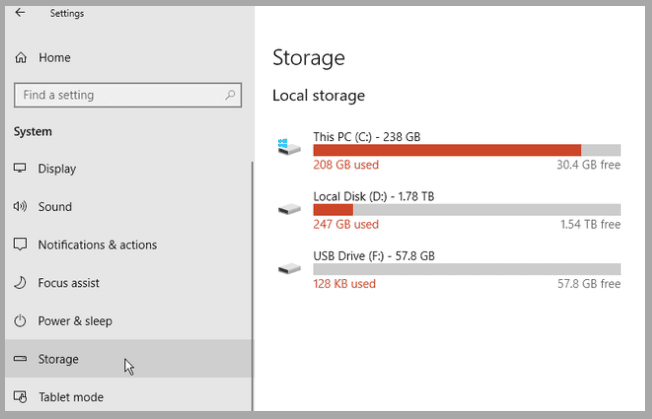Type in the Find a setting box
The width and height of the screenshot is (652, 419).
(x=118, y=95)
